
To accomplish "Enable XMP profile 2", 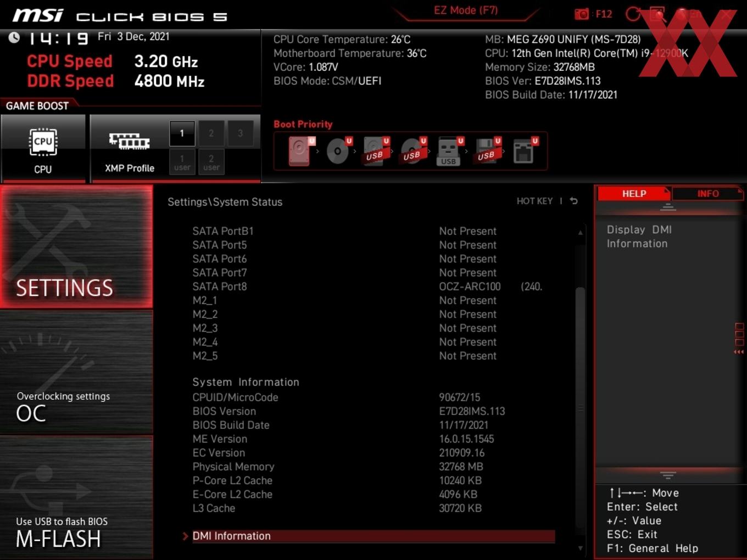I will pyautogui.click(x=211, y=133).
